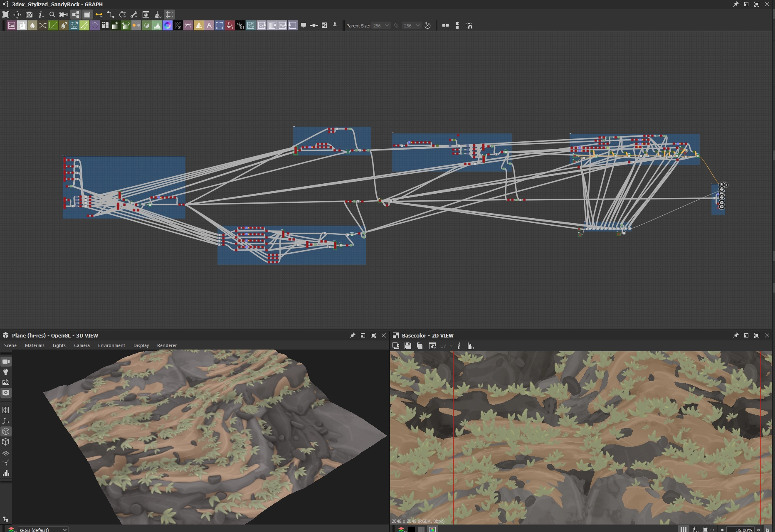Screen dimensions: 775x532
Task: Toggle the 2D view zoom lock icon
Action: 767,530
